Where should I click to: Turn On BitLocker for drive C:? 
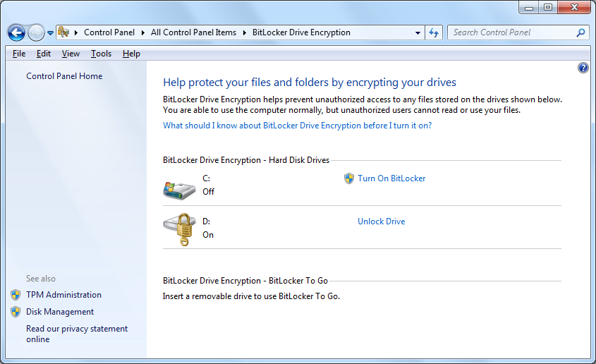point(391,178)
